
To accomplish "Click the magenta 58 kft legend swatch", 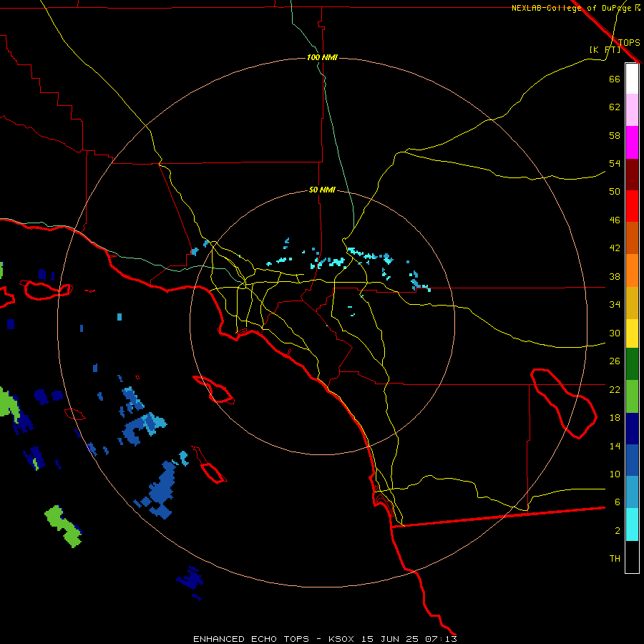I will [632, 142].
